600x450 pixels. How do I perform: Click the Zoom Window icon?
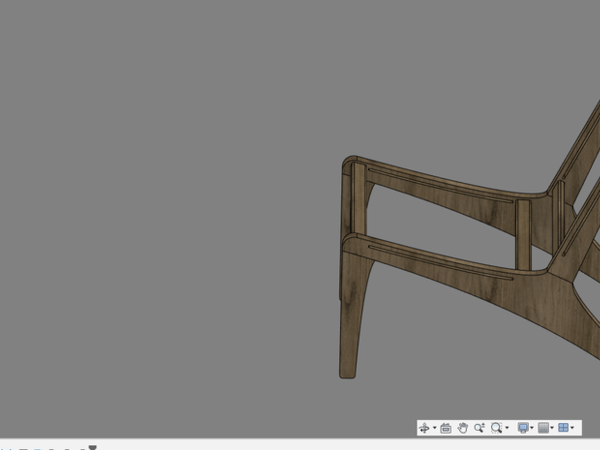(x=496, y=428)
